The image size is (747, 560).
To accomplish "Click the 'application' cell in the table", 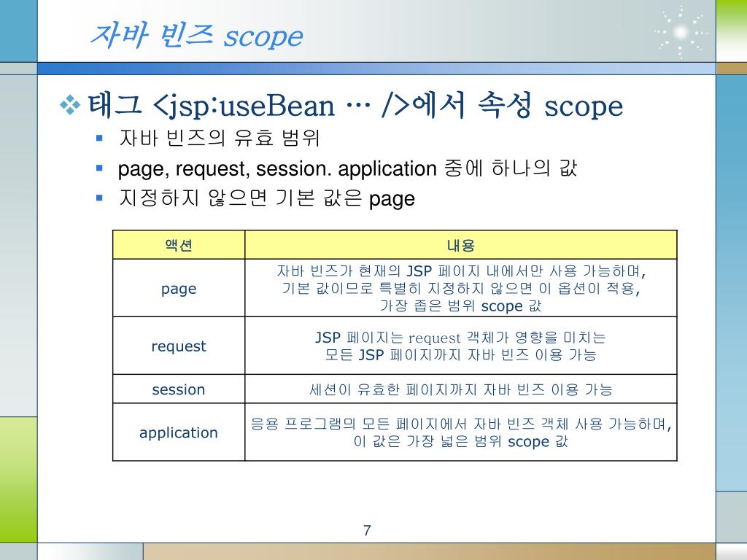I will pyautogui.click(x=179, y=432).
